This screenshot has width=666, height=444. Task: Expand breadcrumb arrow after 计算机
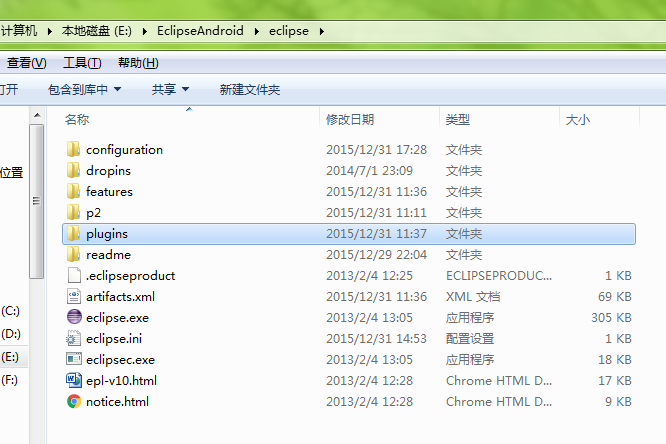tap(50, 31)
